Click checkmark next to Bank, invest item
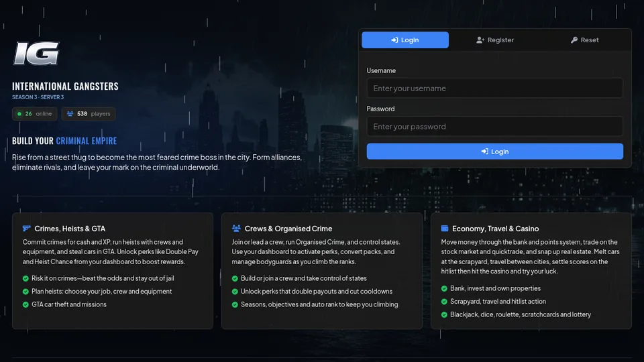 [x=444, y=288]
